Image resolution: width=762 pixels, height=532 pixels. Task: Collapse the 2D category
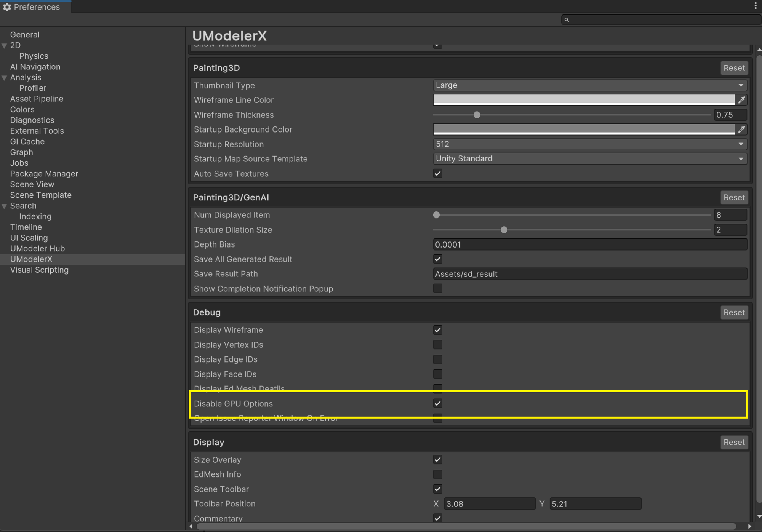[x=5, y=46]
